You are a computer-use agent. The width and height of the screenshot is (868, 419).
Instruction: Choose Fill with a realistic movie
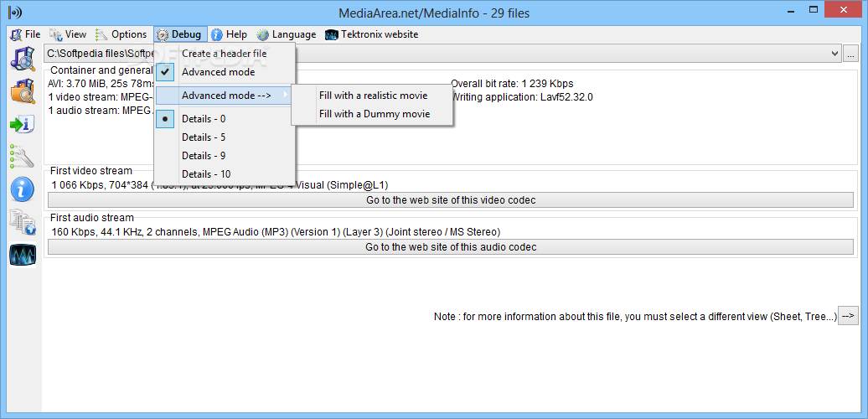[x=373, y=96]
